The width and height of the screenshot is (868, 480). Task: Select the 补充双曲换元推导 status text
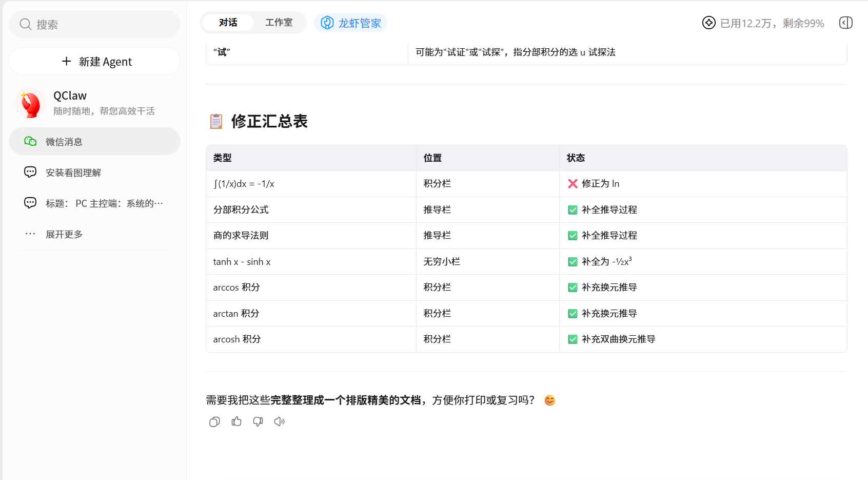click(x=618, y=339)
